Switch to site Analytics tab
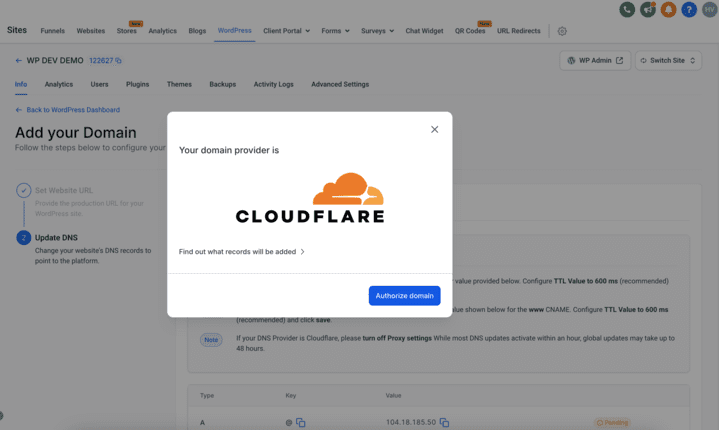The width and height of the screenshot is (719, 430). [59, 84]
